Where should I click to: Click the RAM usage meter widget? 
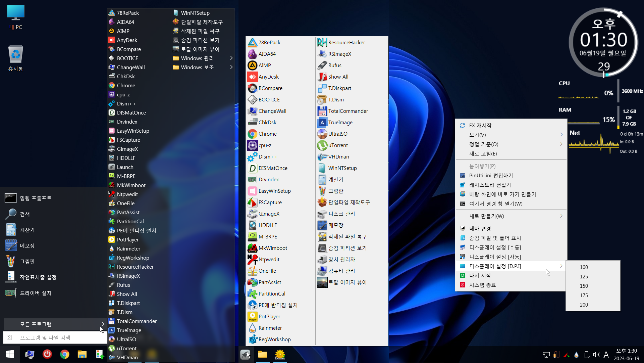coord(600,117)
